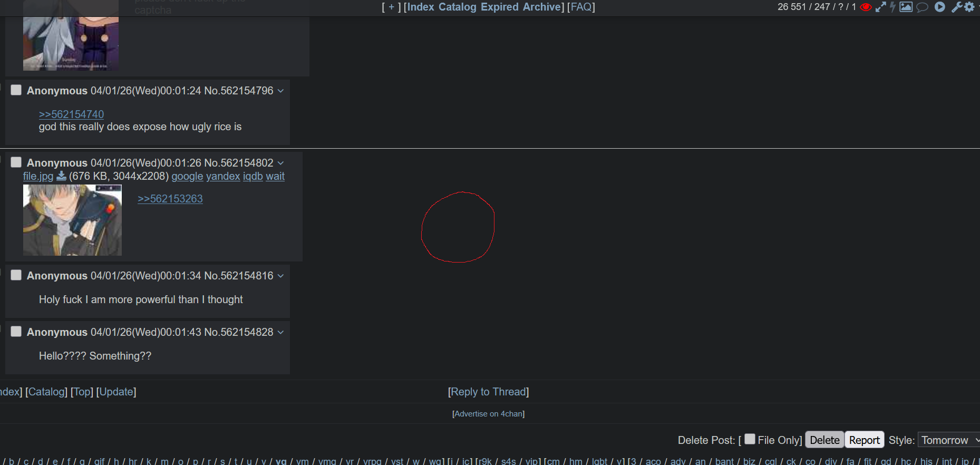Click the speech bubble icon in header
Image resolution: width=980 pixels, height=465 pixels.
[x=922, y=7]
